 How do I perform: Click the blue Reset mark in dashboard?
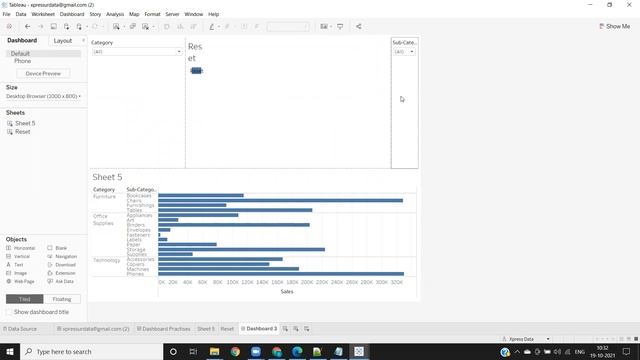(x=196, y=71)
